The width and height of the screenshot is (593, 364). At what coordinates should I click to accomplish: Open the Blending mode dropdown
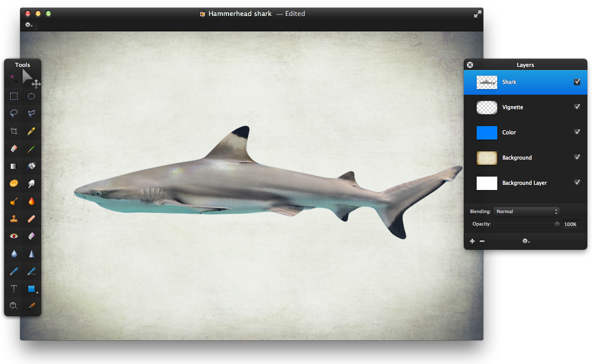click(527, 212)
